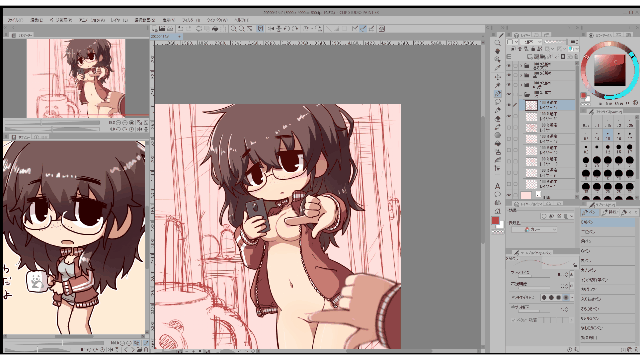The image size is (640, 360).
Task: Click the lock layer icon in Layer panel
Action: (x=533, y=49)
